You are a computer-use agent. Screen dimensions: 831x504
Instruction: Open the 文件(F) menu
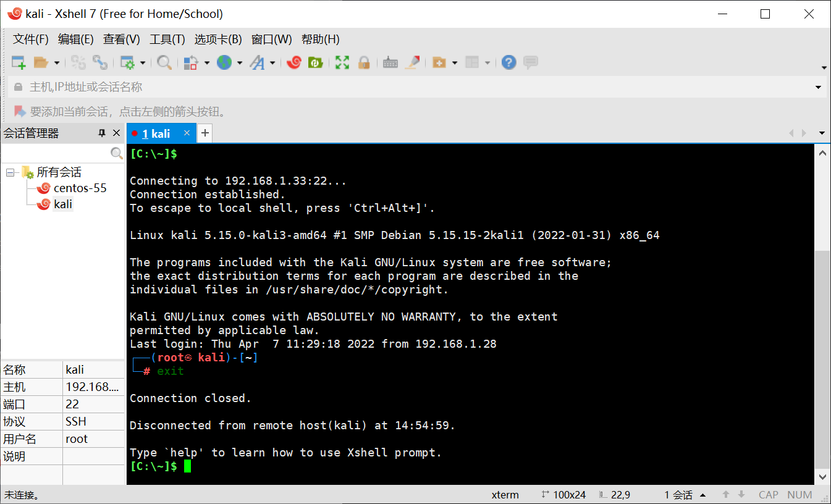31,40
